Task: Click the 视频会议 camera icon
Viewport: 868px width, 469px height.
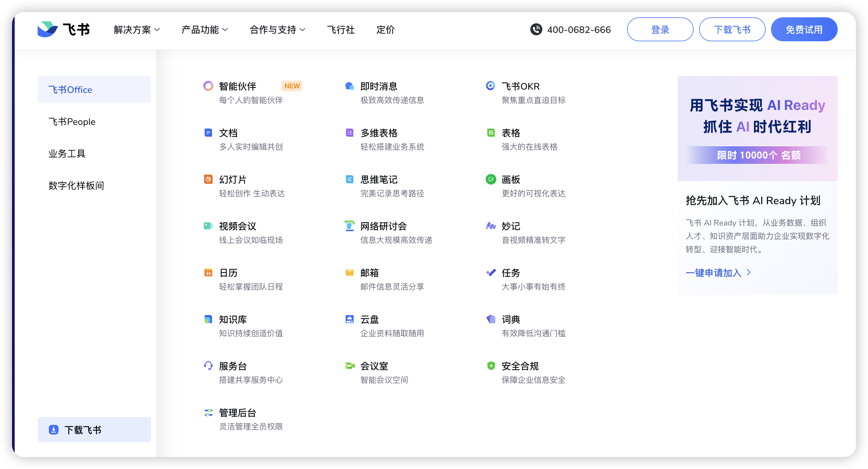Action: pos(208,226)
